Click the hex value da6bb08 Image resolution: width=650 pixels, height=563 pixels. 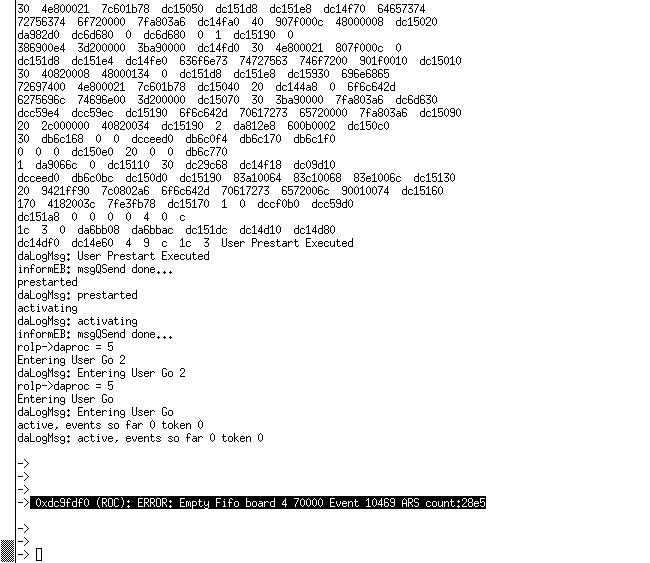click(98, 230)
